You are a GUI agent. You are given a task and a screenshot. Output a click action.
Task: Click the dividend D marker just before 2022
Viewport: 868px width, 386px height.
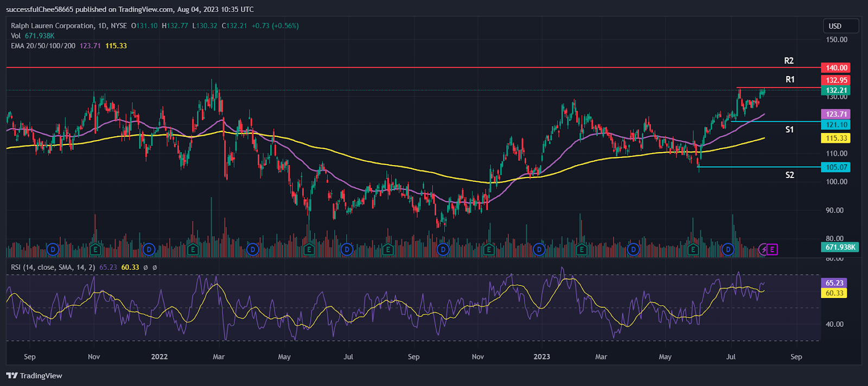[149, 250]
